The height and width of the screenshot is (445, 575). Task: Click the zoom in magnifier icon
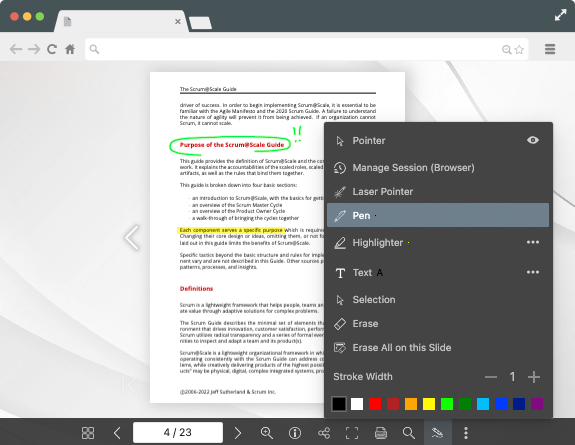(267, 433)
